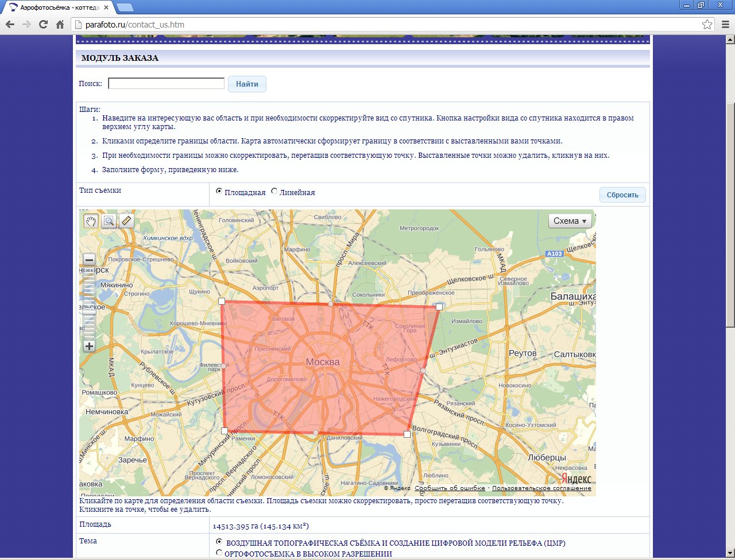Click the Тема row label
Viewport: 735px width, 560px height.
point(88,541)
